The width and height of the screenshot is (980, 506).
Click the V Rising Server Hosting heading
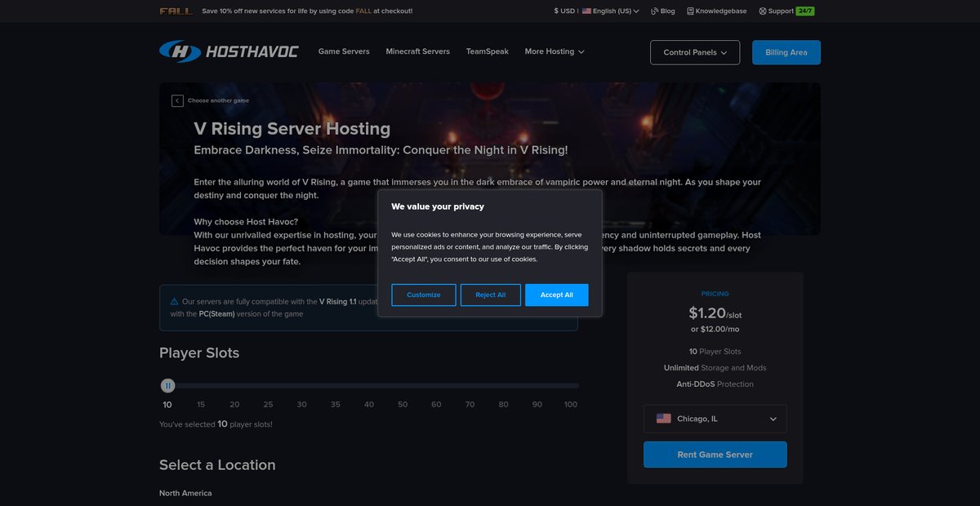(x=292, y=129)
